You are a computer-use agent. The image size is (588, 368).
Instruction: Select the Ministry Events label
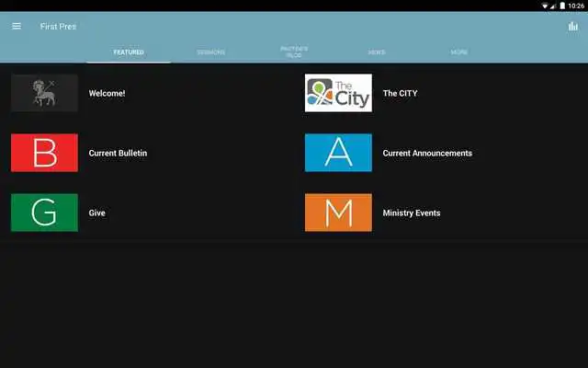(412, 213)
